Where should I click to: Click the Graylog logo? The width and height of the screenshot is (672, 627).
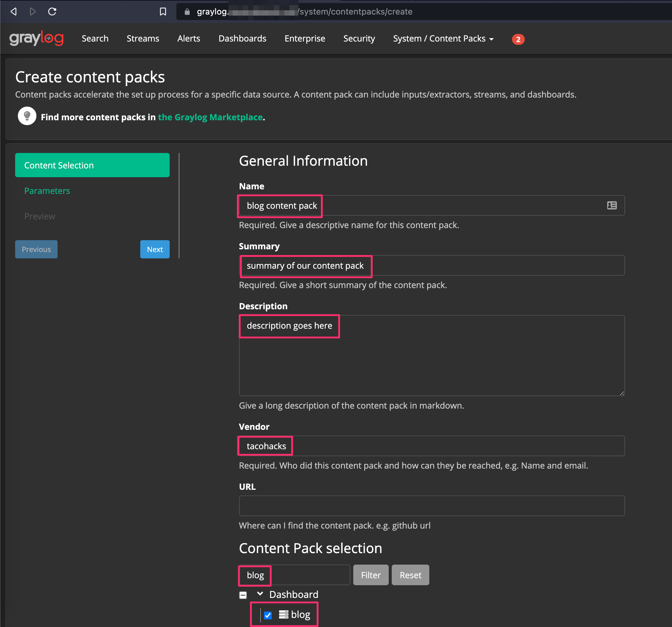(x=36, y=38)
